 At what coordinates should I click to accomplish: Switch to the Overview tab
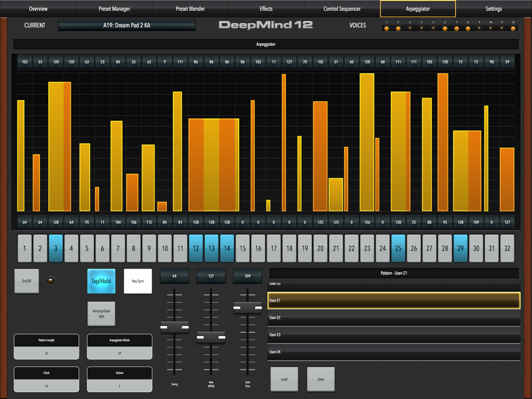pyautogui.click(x=38, y=8)
